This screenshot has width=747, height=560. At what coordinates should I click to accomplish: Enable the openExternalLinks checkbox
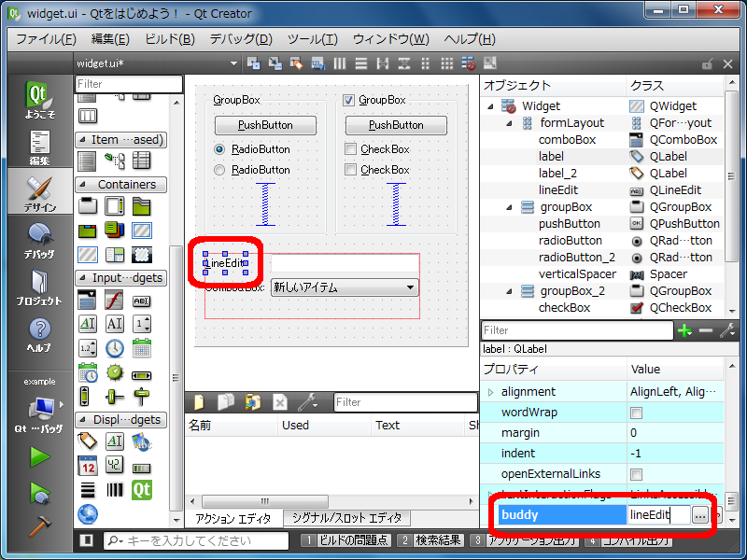[637, 474]
